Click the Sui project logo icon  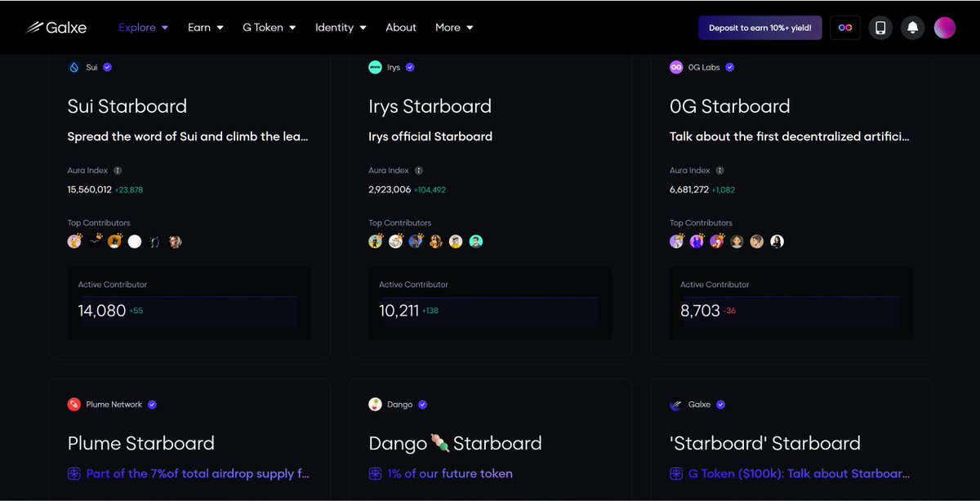(74, 67)
